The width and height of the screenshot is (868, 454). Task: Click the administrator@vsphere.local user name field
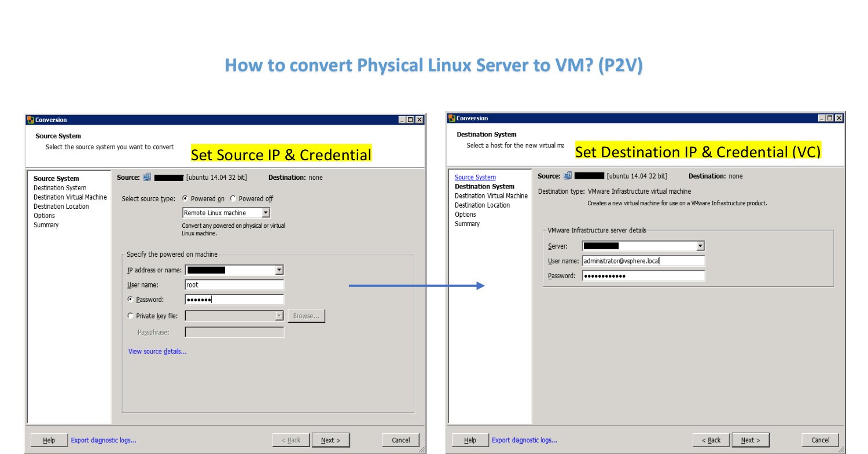click(643, 261)
